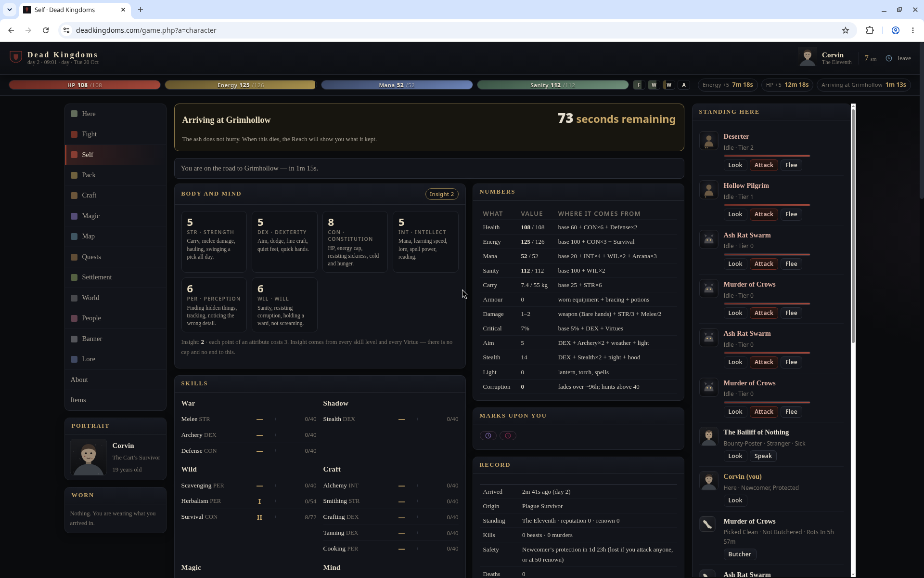
Task: Click the purple clock mark icon
Action: click(x=488, y=435)
